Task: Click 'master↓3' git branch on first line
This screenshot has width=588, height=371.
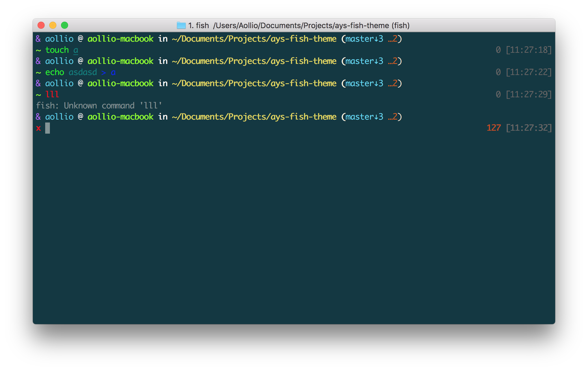Action: [364, 39]
